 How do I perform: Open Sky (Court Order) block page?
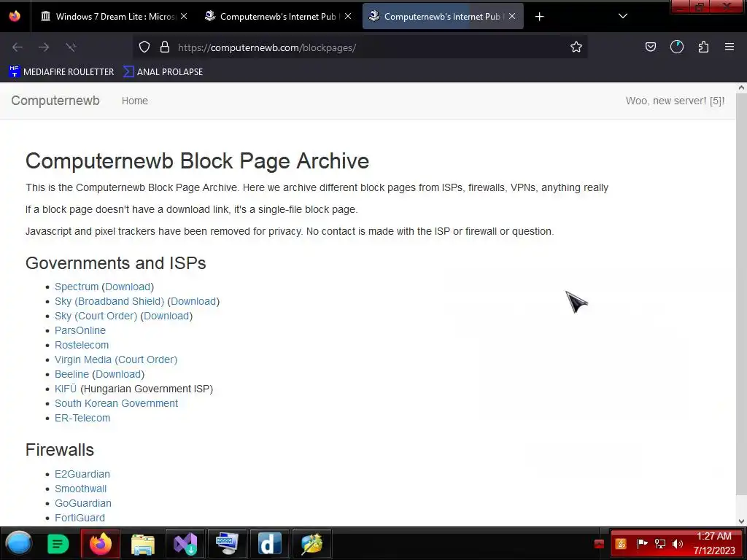coord(96,316)
